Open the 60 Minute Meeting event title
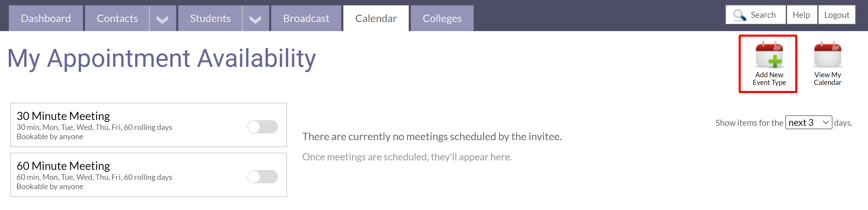 tap(63, 166)
